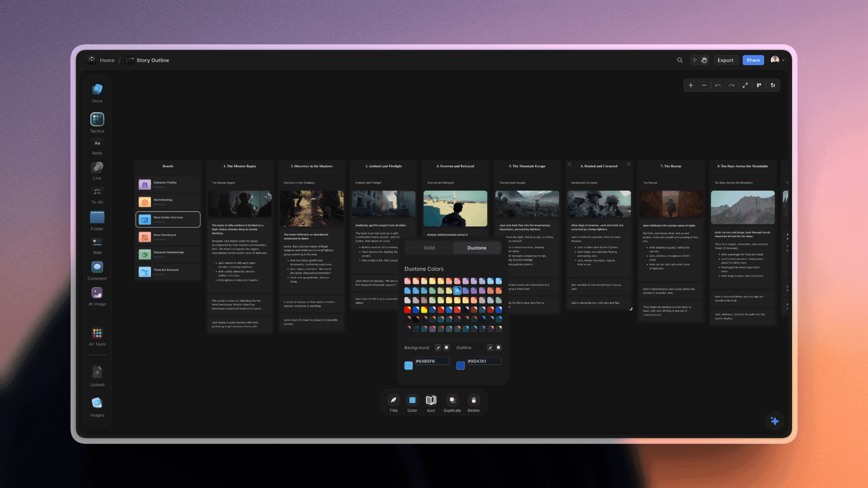Fit the canvas with the expand arrows icon
This screenshot has width=868, height=488.
[x=745, y=85]
